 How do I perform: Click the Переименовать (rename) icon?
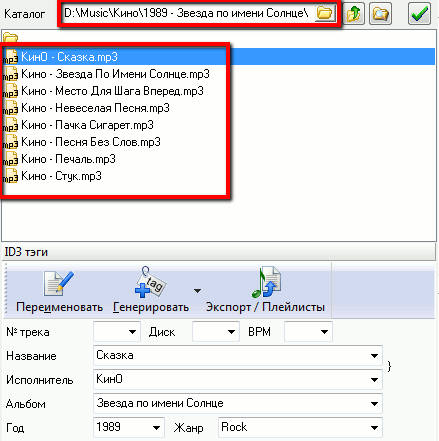59,283
